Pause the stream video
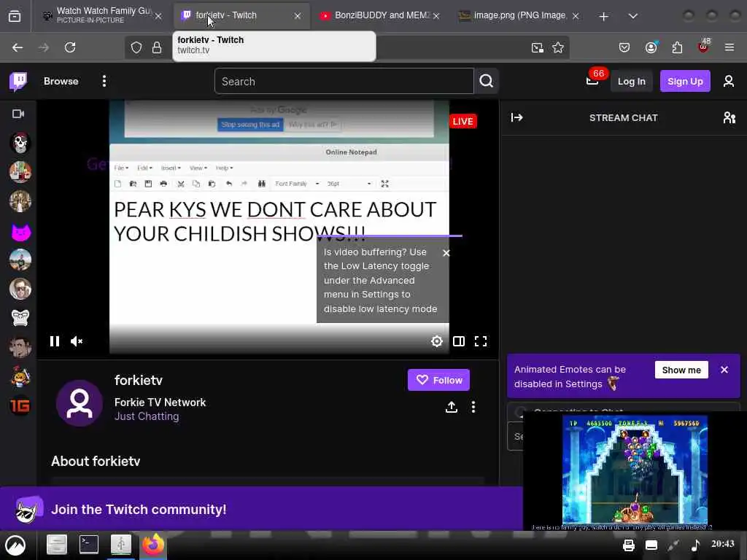The image size is (747, 560). [54, 341]
